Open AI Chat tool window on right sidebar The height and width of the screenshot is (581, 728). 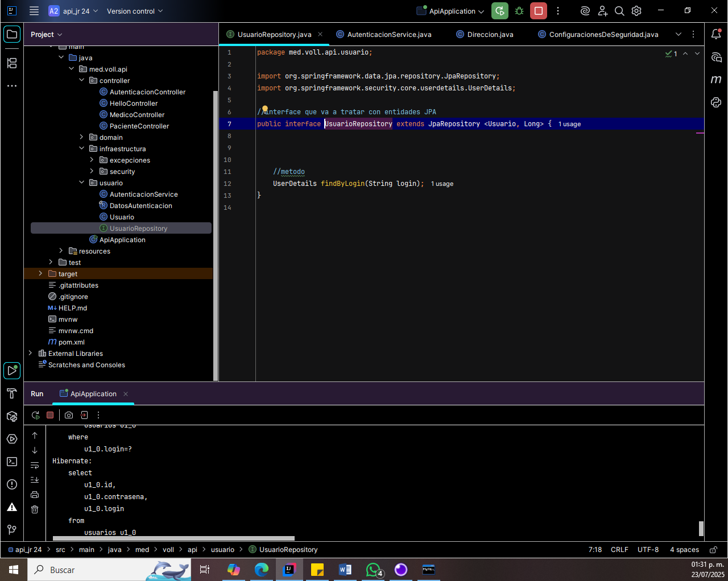pos(716,57)
